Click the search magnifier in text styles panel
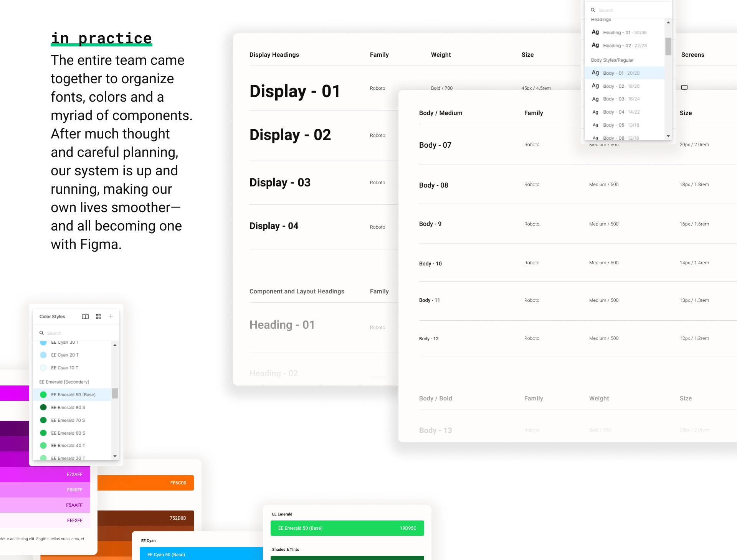The image size is (737, 560). pyautogui.click(x=593, y=10)
